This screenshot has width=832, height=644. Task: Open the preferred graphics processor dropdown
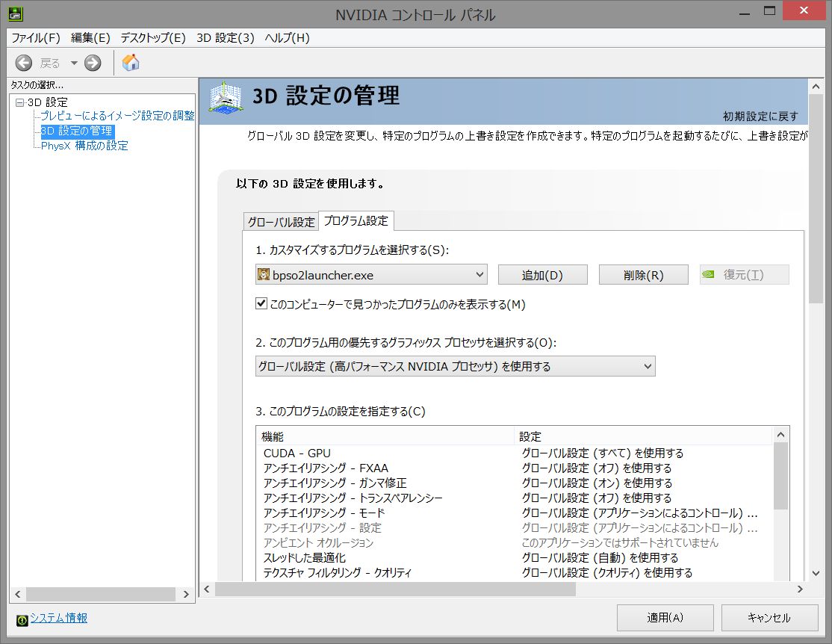coord(456,366)
